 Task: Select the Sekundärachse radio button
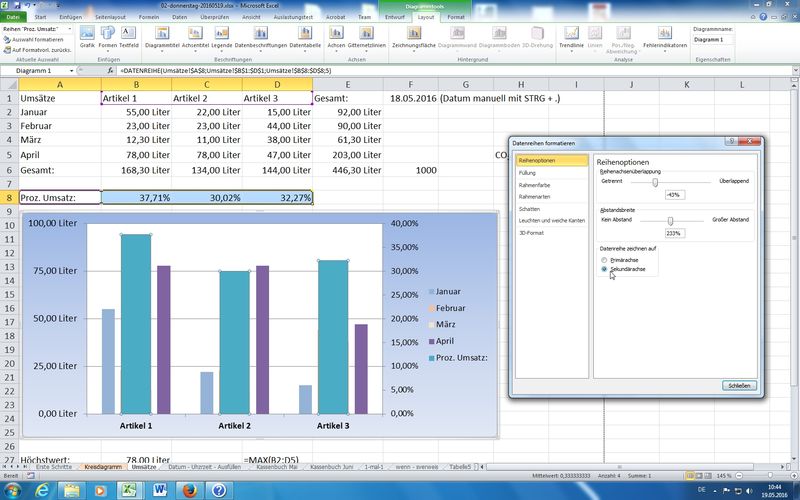point(603,269)
